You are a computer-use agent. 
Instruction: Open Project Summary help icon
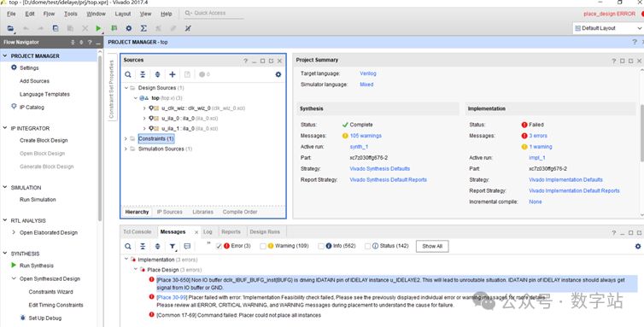[x=613, y=61]
